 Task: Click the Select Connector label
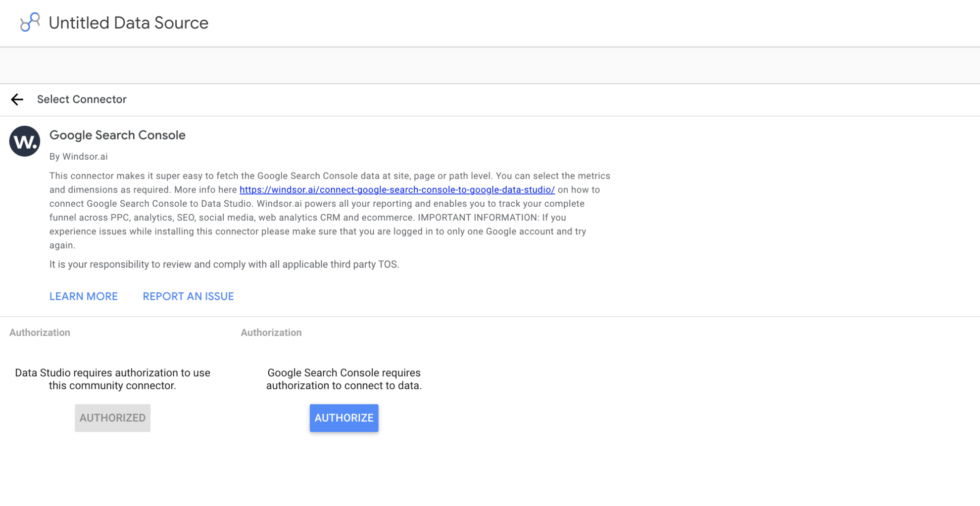(82, 99)
